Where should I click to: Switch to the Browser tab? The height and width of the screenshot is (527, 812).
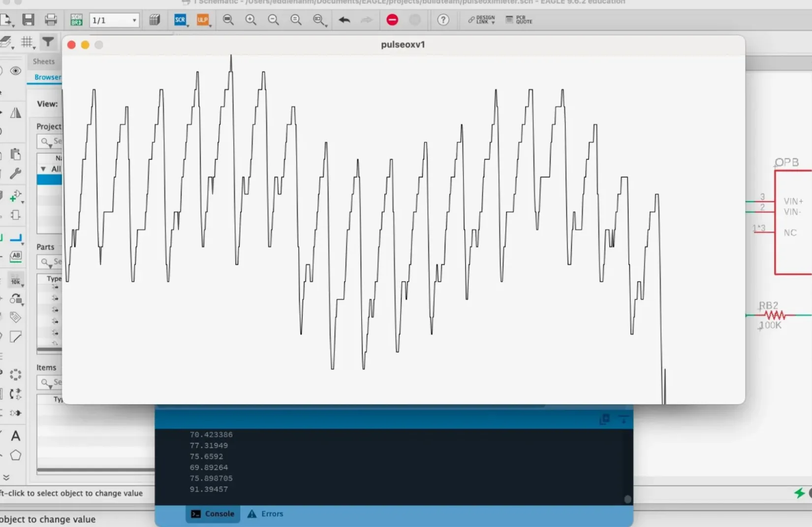click(x=47, y=77)
